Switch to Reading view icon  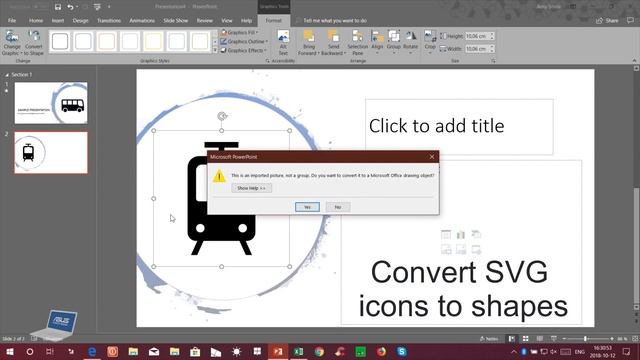coord(540,339)
